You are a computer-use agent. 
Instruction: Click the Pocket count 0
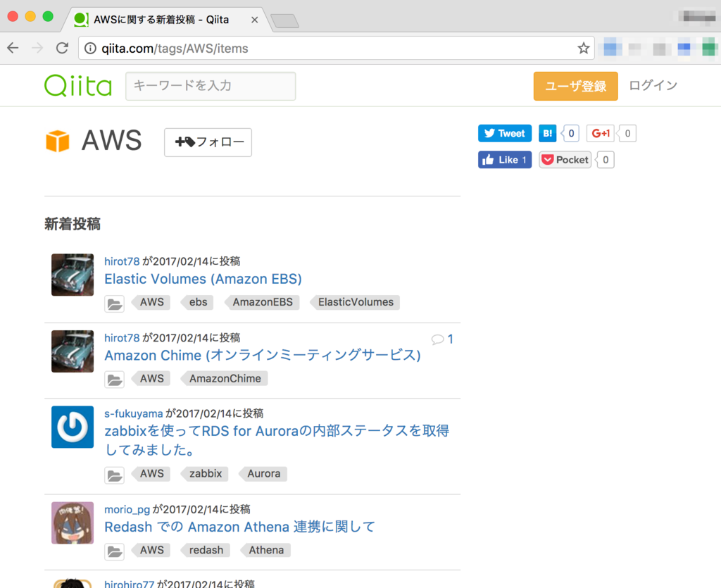[605, 160]
